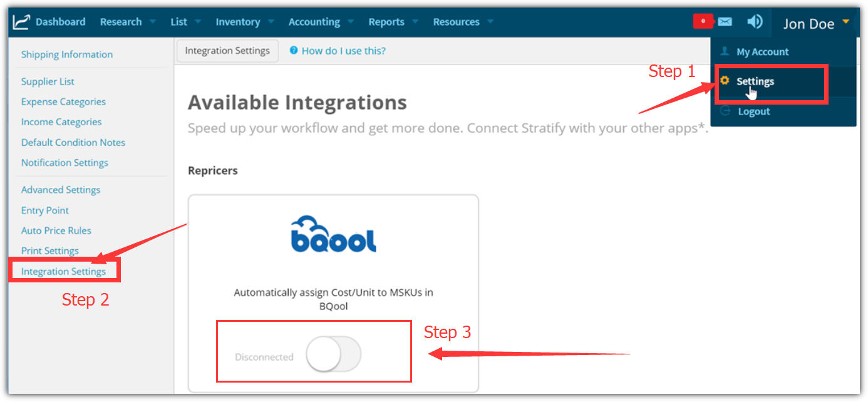The width and height of the screenshot is (868, 402).
Task: Click the Available Integrations heading
Action: pyautogui.click(x=297, y=102)
